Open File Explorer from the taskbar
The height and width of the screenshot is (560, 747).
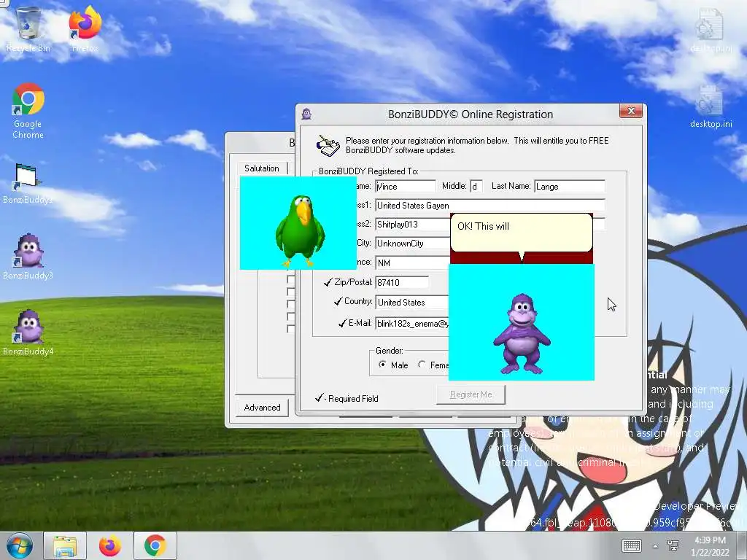click(x=65, y=545)
